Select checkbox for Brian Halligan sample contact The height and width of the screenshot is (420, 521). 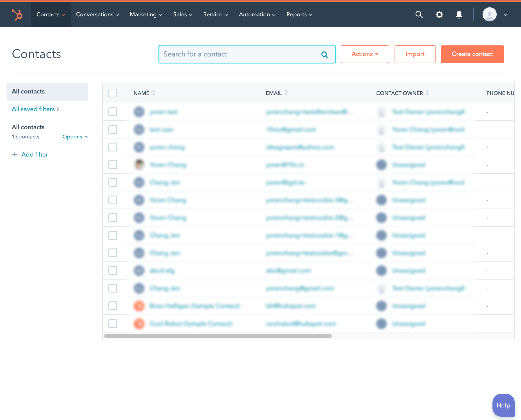(x=113, y=306)
